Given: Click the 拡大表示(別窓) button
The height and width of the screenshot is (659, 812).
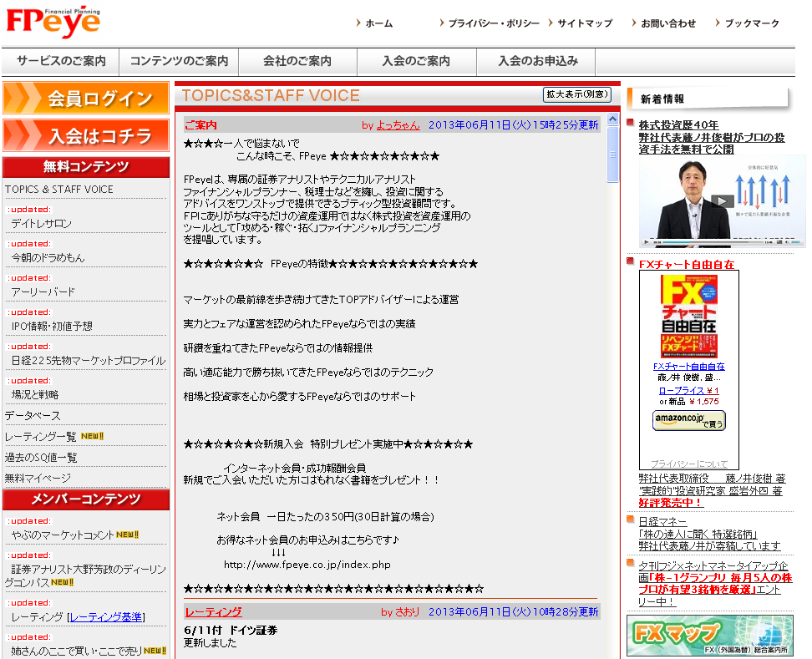Looking at the screenshot, I should pyautogui.click(x=576, y=94).
